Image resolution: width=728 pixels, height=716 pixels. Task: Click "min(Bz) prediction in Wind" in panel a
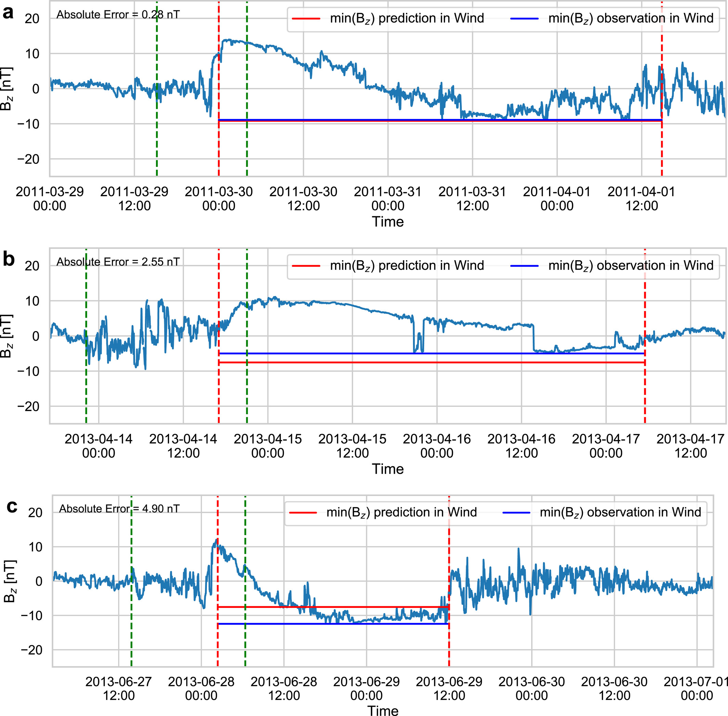[x=407, y=18]
